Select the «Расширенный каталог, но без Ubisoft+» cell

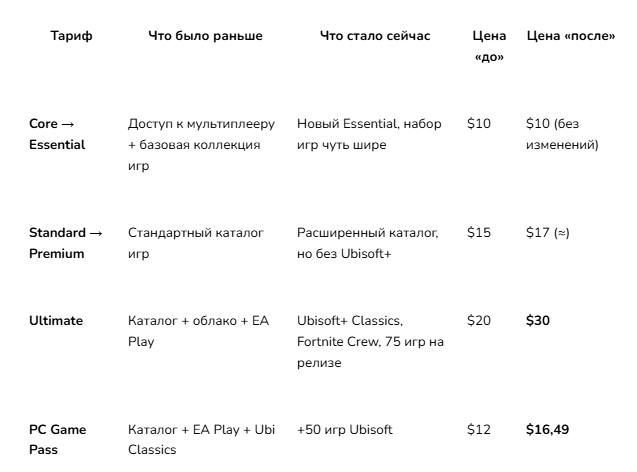click(368, 243)
